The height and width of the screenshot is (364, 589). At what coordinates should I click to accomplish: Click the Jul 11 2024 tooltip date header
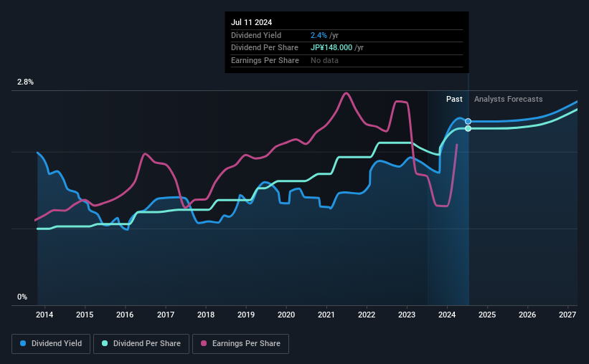pos(251,22)
